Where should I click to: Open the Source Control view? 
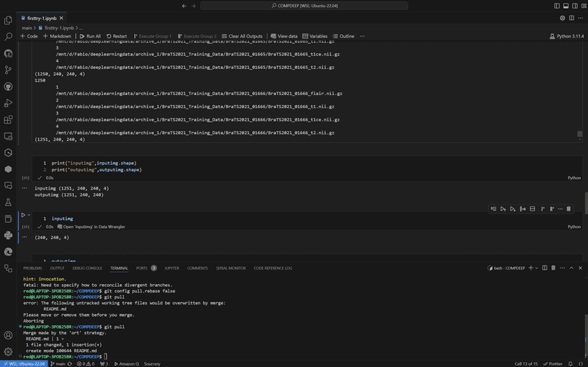pos(9,70)
